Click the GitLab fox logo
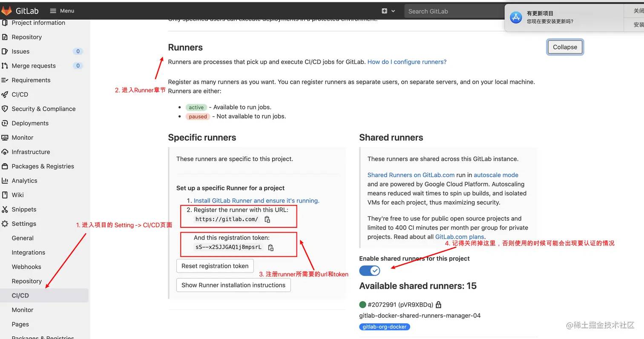 pos(6,11)
